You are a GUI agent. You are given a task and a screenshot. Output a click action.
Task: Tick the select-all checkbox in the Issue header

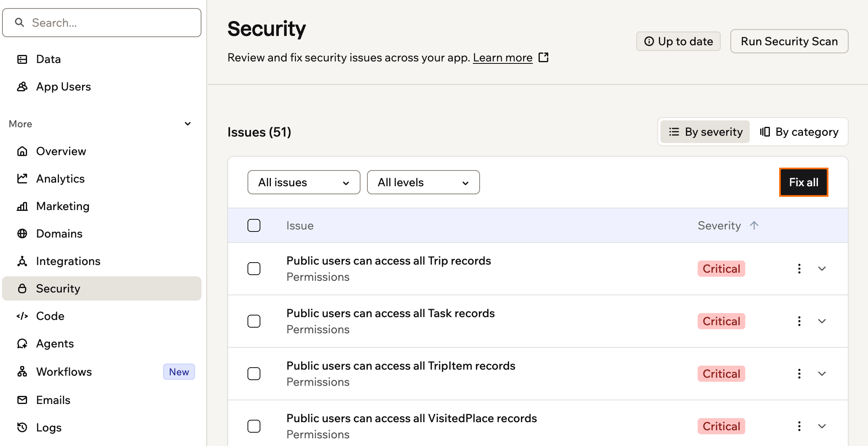click(254, 225)
